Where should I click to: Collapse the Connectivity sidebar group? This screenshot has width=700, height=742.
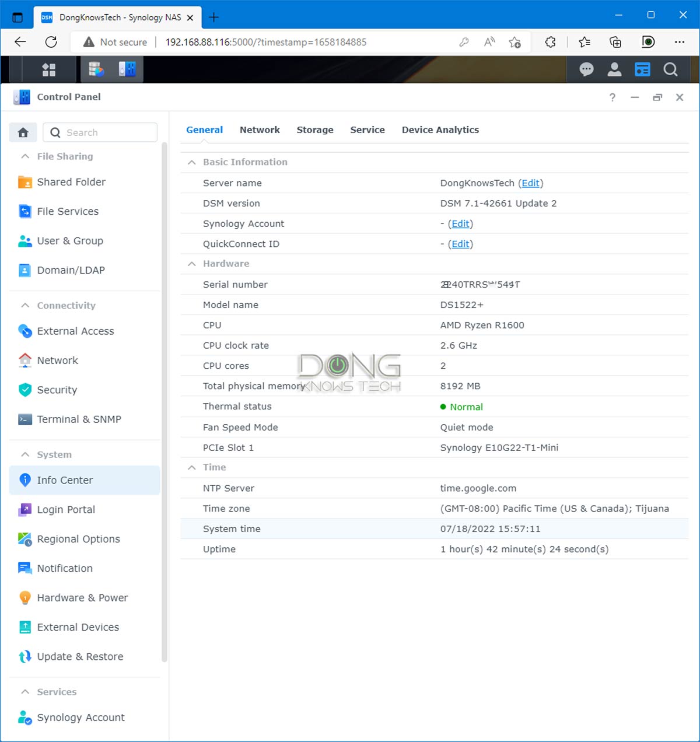tap(25, 305)
